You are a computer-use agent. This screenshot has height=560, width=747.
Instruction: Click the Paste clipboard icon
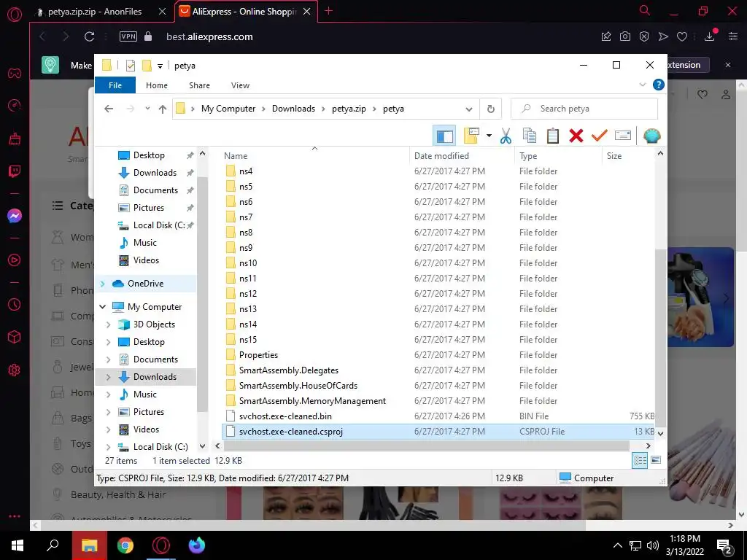[x=553, y=136]
